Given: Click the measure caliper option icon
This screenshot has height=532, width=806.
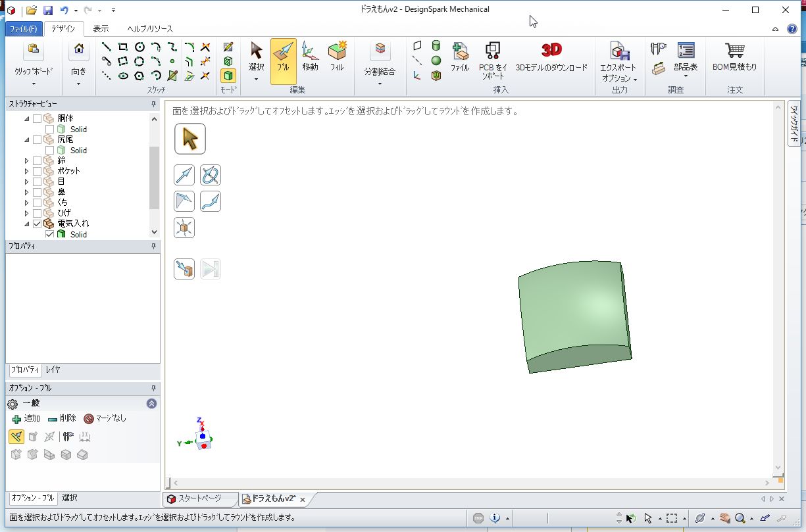Looking at the screenshot, I should 68,437.
